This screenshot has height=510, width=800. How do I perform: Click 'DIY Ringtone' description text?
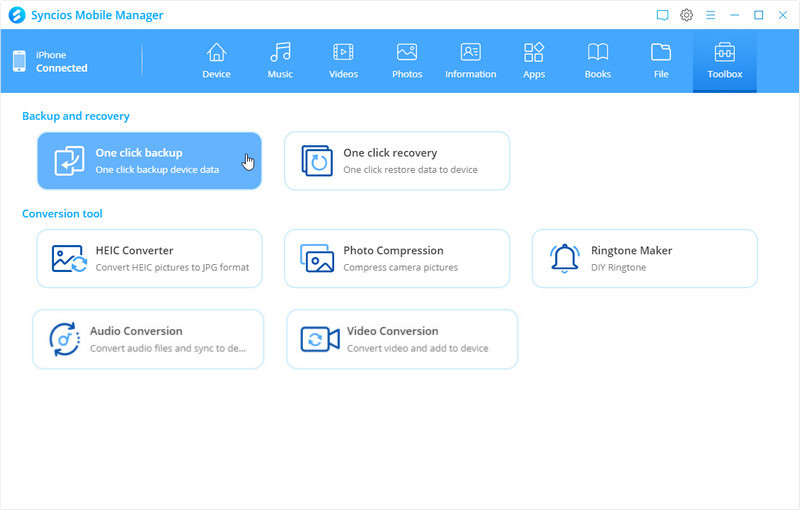[618, 267]
